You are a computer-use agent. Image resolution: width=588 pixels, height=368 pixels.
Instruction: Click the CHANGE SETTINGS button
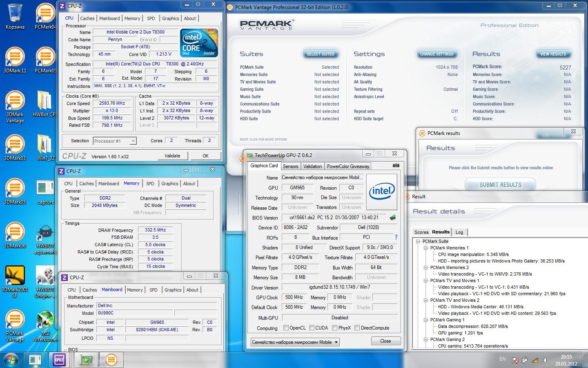[x=437, y=54]
